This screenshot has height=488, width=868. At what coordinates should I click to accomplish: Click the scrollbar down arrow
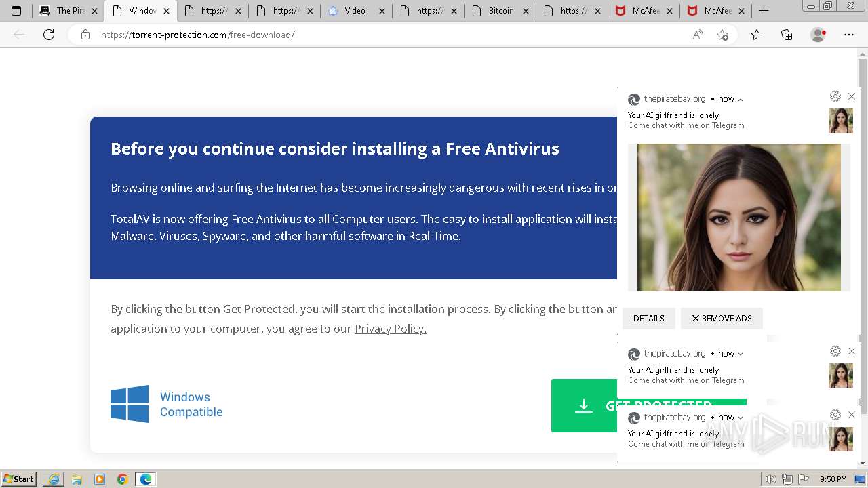(x=863, y=463)
